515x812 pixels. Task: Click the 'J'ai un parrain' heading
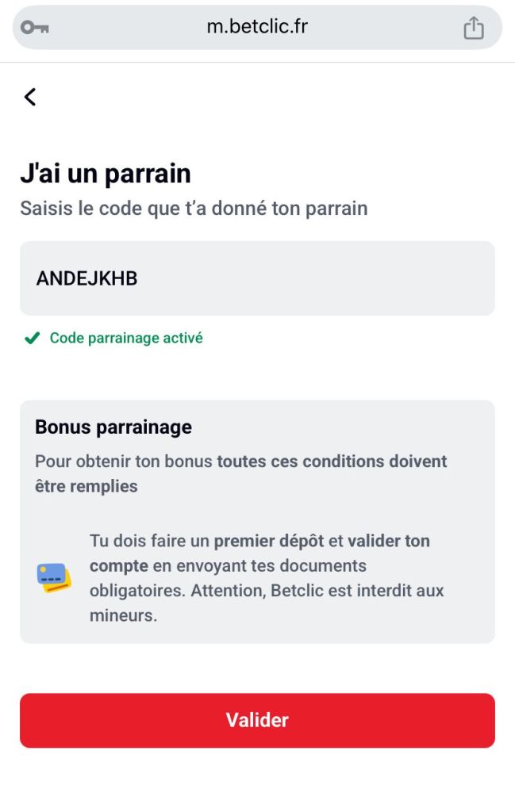106,174
